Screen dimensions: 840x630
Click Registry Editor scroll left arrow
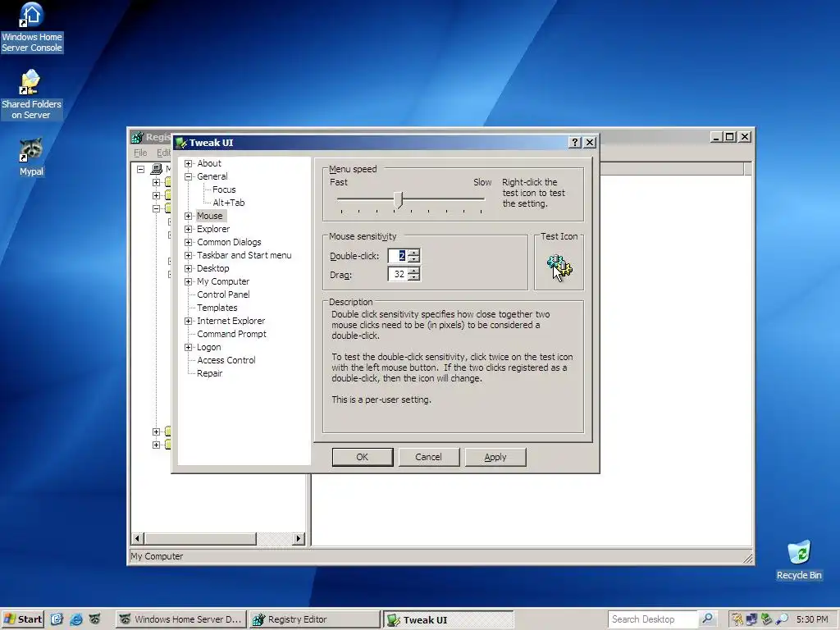137,538
